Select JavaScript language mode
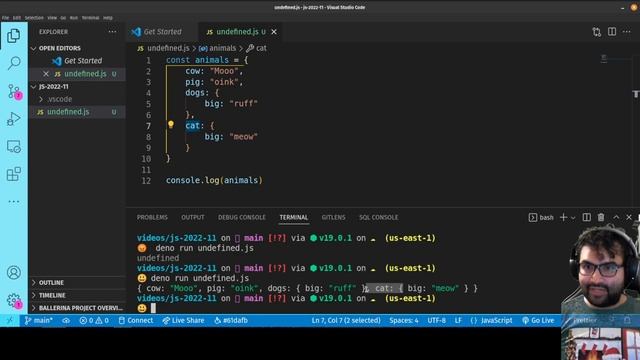640x360 pixels. point(491,320)
